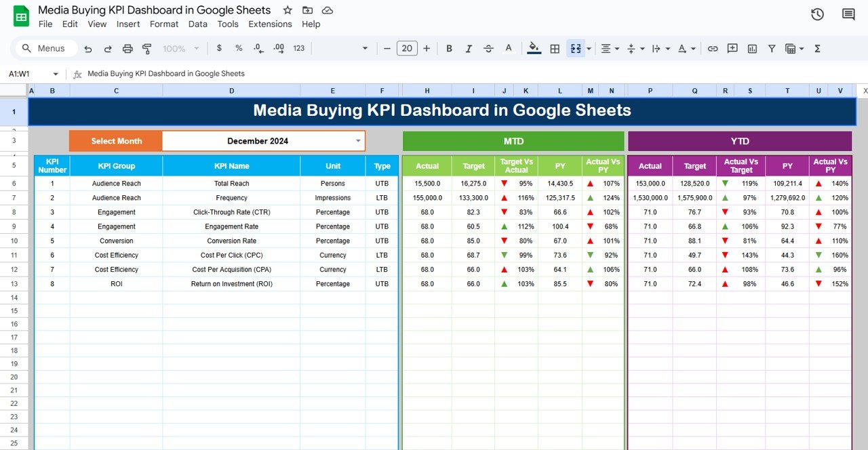The image size is (868, 450).
Task: Click the document title text
Action: coord(155,10)
